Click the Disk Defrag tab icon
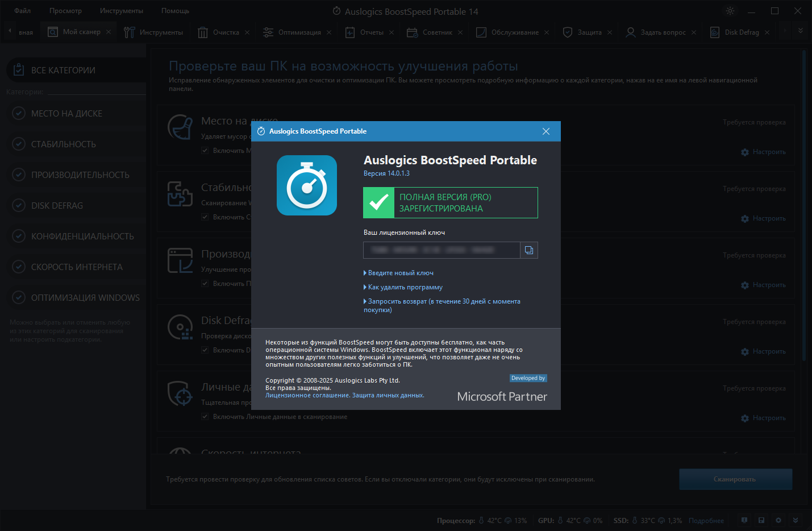The width and height of the screenshot is (812, 531). (715, 32)
